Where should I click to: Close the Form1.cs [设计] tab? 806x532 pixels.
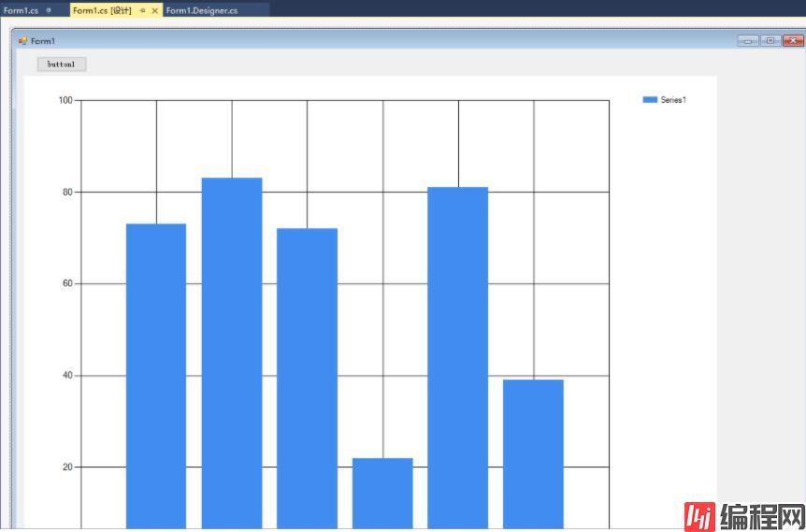pos(155,10)
